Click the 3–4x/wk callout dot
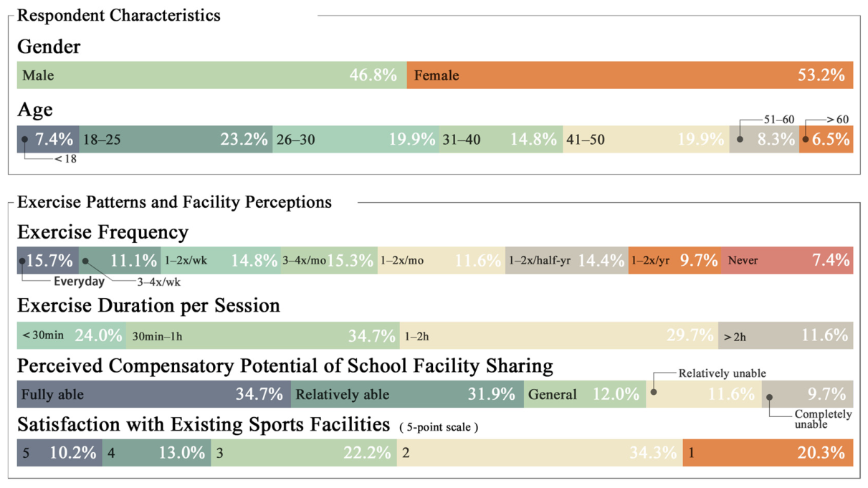Image resolution: width=868 pixels, height=488 pixels. click(x=85, y=261)
